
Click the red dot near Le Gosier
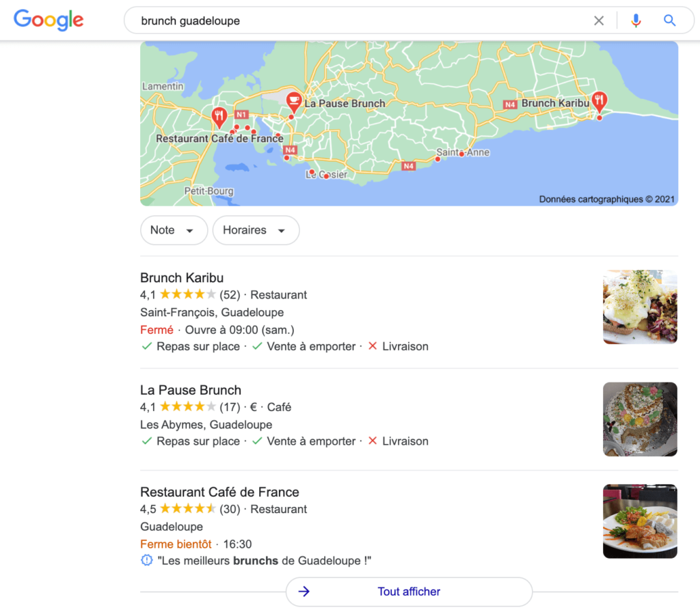pyautogui.click(x=326, y=176)
